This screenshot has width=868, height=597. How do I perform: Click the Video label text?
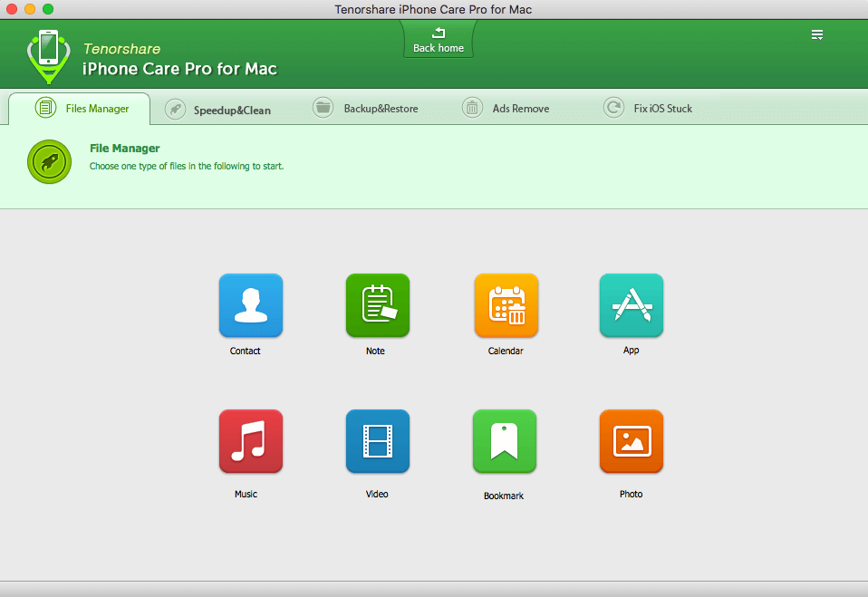pyautogui.click(x=377, y=494)
